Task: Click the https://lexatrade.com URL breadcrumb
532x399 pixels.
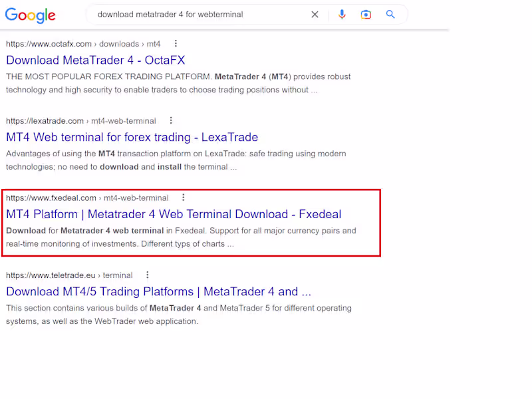Action: pos(80,121)
